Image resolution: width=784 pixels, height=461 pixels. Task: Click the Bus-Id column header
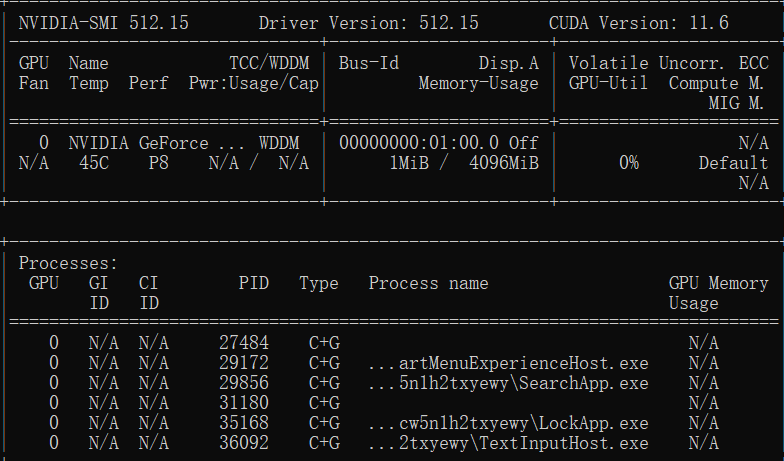coord(368,63)
